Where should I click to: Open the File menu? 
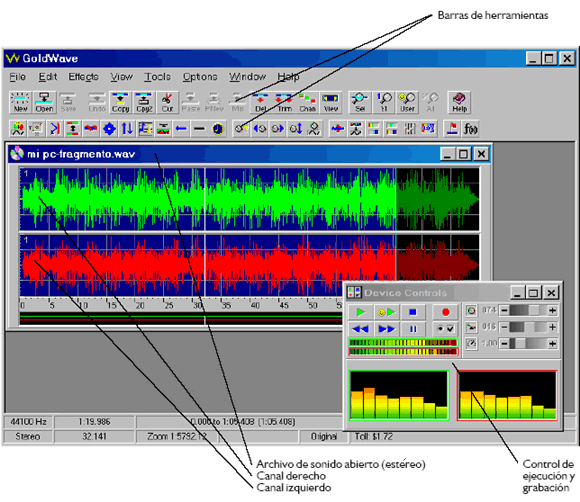(x=17, y=77)
